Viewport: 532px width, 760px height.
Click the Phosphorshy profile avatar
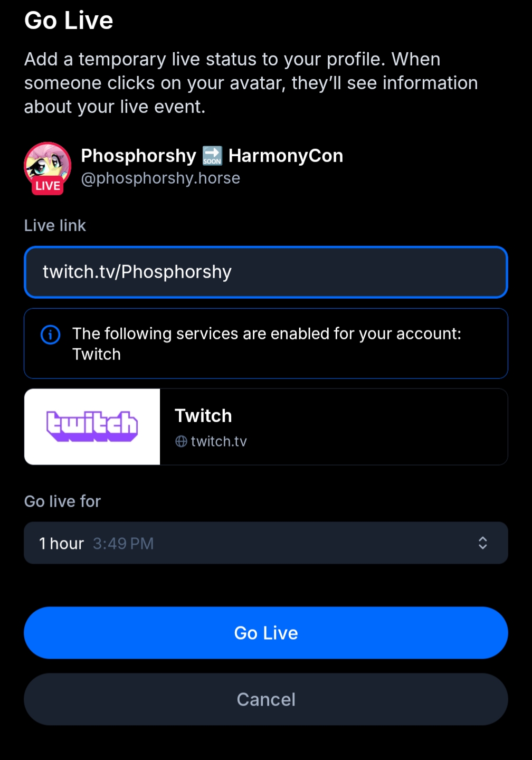[47, 164]
